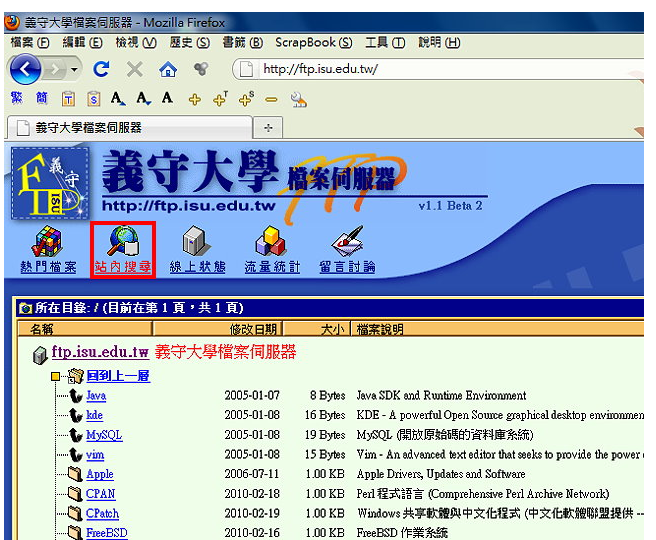Open the Java directory link
This screenshot has width=656, height=540.
96,395
